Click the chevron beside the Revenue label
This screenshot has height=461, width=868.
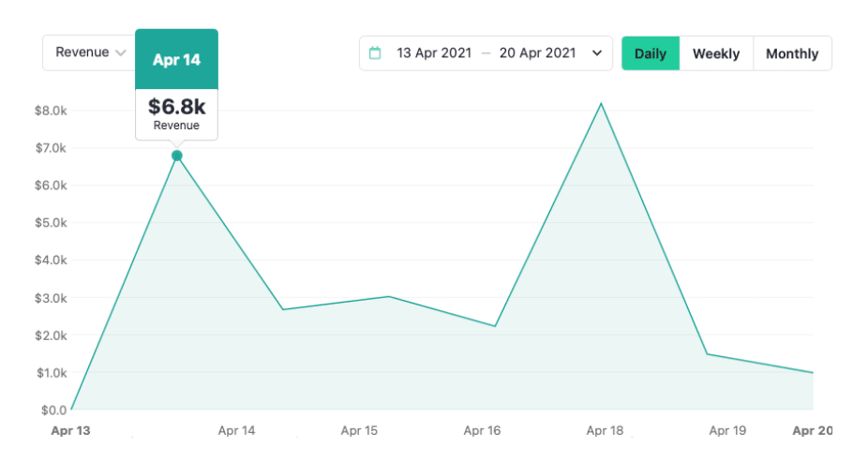tap(121, 52)
